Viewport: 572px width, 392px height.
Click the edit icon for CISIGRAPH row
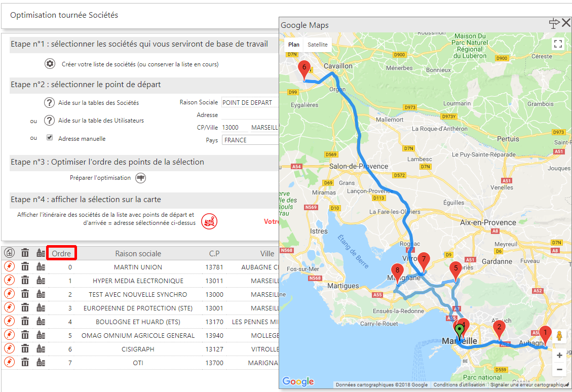tap(10, 349)
